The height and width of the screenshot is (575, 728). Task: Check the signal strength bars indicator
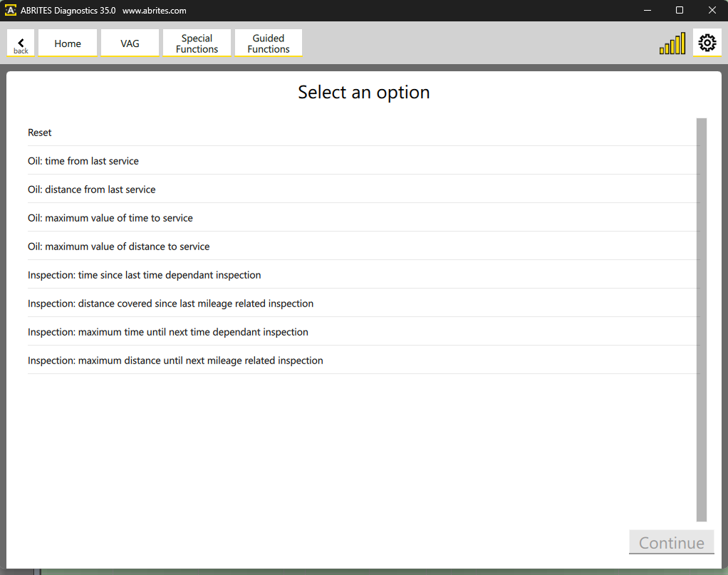coord(672,43)
